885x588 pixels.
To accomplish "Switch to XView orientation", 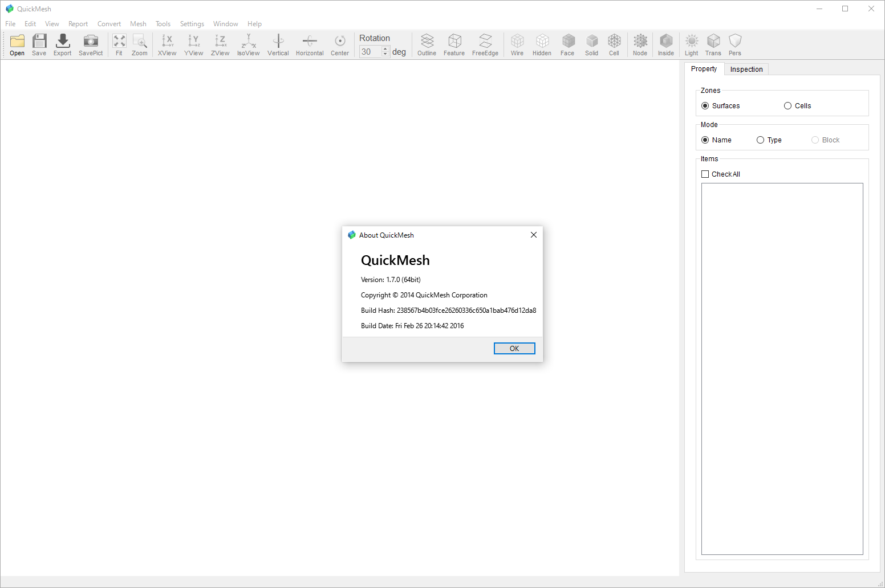I will (167, 45).
